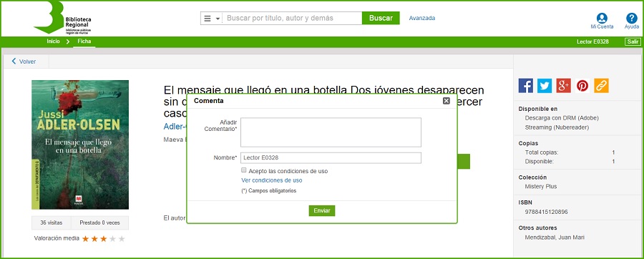The image size is (644, 259).
Task: Go back with the Volver link
Action: pos(24,62)
